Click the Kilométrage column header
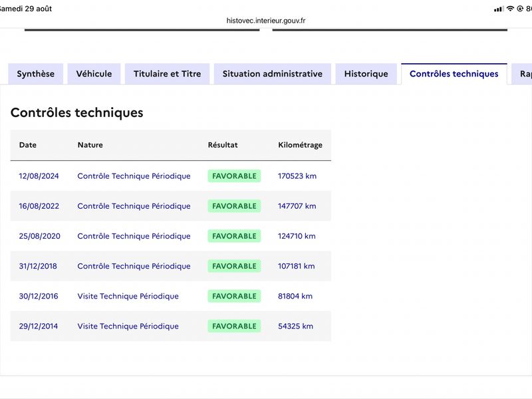Screen dimensions: 532x399 (301, 145)
